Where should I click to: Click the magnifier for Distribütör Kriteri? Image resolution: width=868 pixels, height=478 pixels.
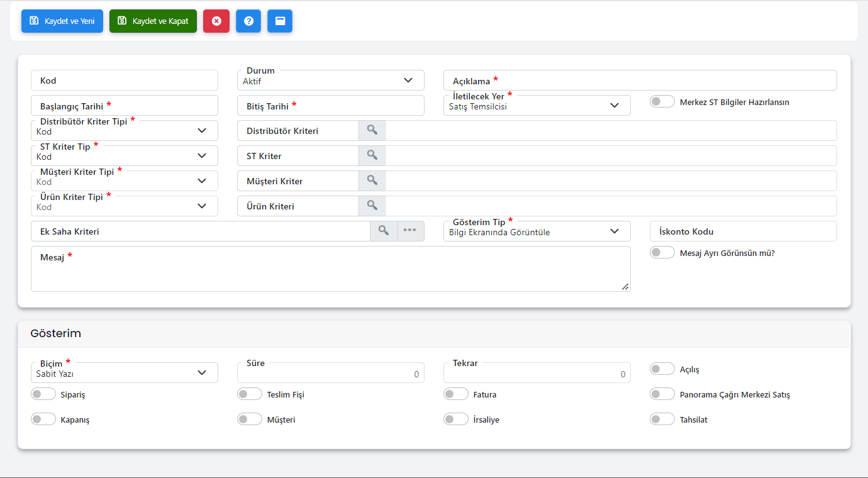pyautogui.click(x=372, y=130)
